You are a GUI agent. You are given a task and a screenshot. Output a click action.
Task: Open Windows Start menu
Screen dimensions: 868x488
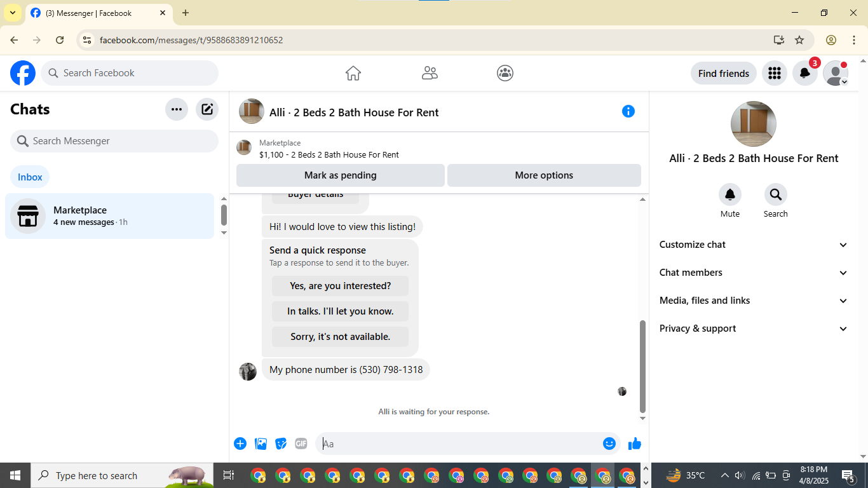click(15, 475)
